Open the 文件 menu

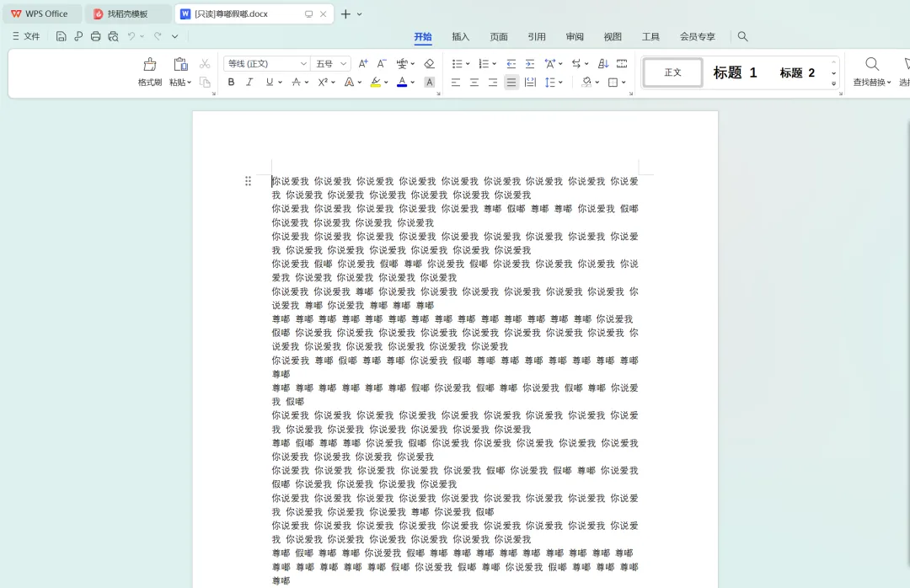click(26, 36)
